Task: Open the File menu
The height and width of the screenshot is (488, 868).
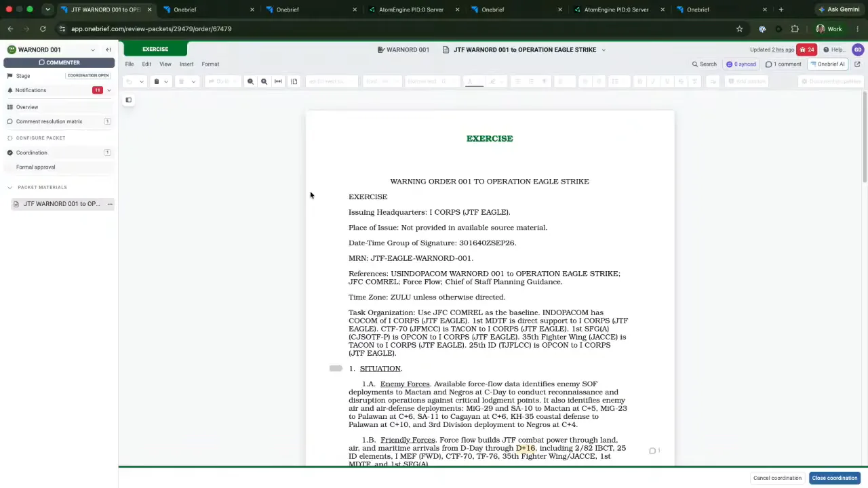Action: point(130,64)
